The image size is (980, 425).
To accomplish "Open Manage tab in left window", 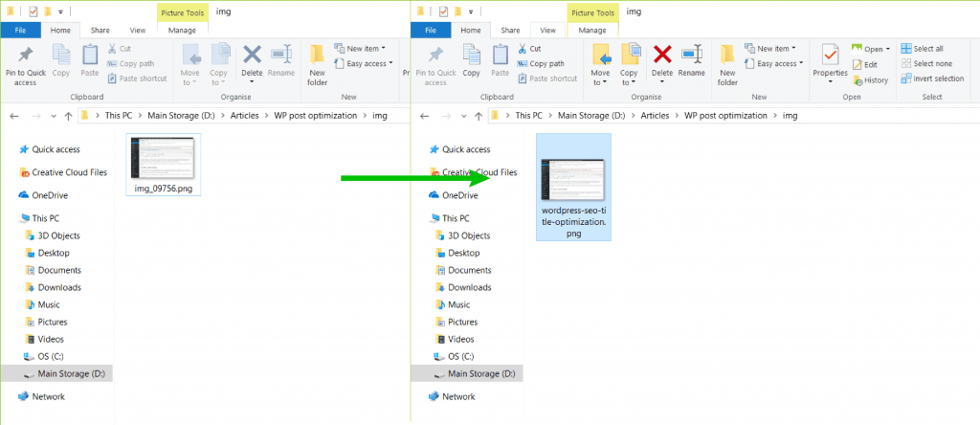I will coord(182,30).
